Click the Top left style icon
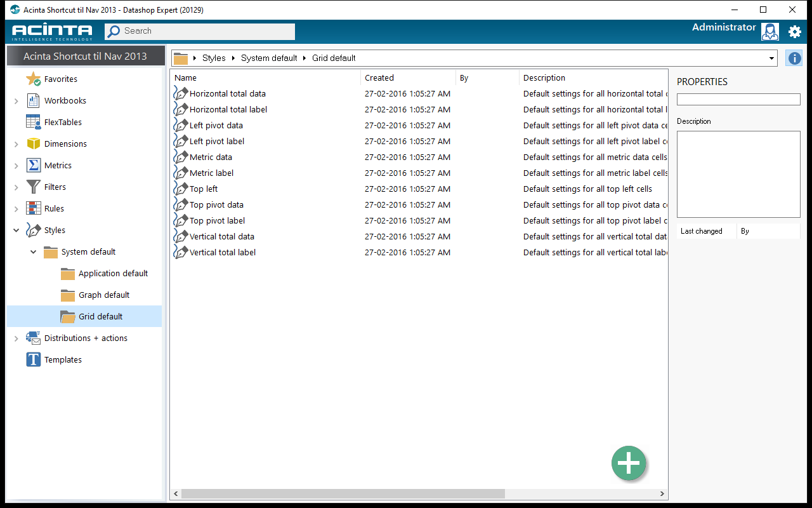 tap(181, 189)
